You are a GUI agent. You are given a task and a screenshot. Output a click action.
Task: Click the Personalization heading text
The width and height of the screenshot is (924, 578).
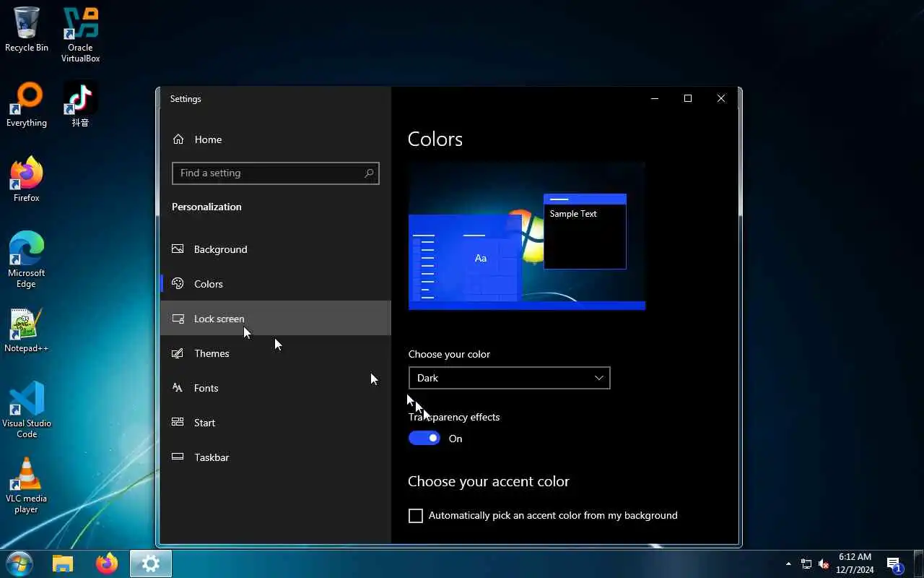tap(206, 207)
